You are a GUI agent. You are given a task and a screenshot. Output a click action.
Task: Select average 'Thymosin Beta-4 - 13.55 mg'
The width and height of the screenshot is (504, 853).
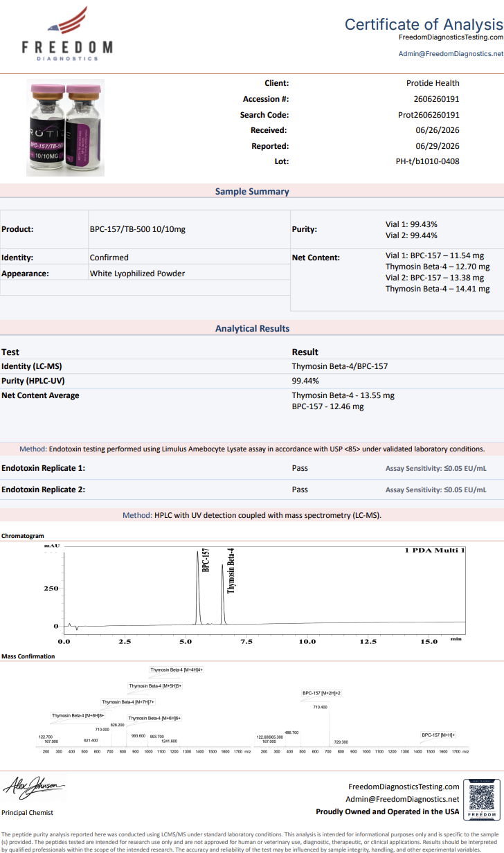343,395
